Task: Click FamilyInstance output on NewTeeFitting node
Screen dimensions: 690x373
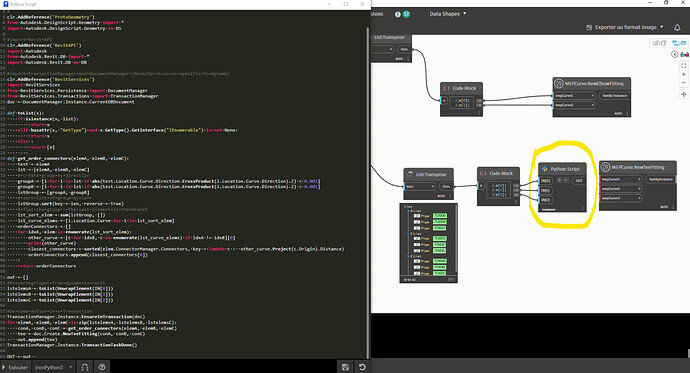Action: 661,179
